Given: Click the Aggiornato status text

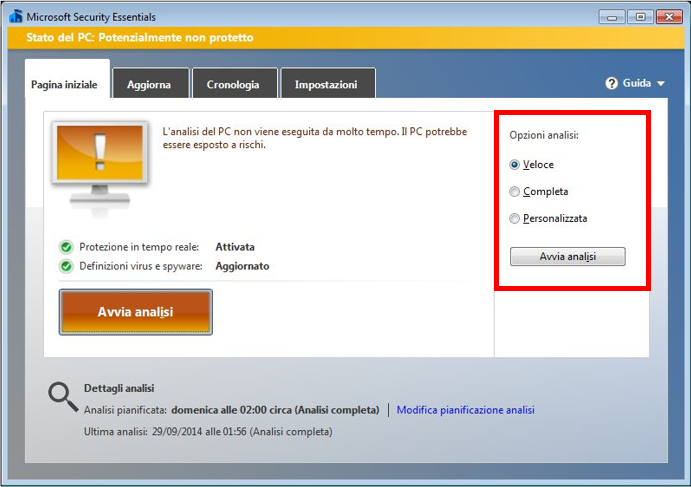Looking at the screenshot, I should (242, 266).
